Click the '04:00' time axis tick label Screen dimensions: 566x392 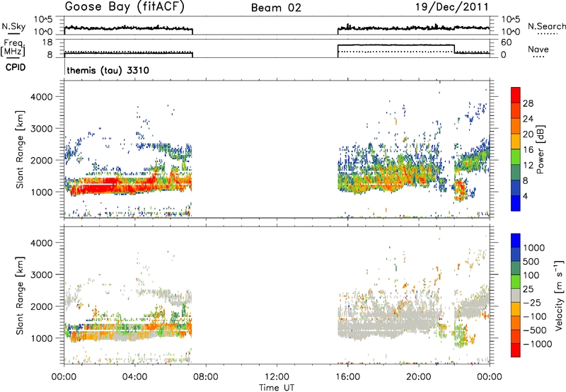(x=134, y=377)
